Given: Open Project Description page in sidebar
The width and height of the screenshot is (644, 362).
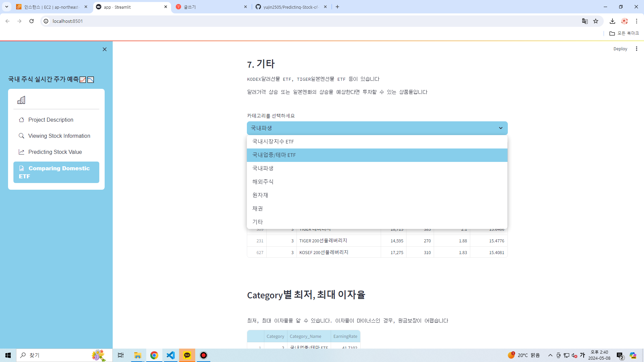Looking at the screenshot, I should pyautogui.click(x=51, y=120).
